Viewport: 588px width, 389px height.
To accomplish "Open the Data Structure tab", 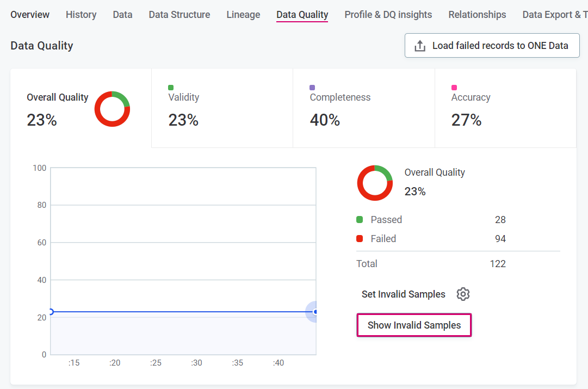I will click(180, 15).
